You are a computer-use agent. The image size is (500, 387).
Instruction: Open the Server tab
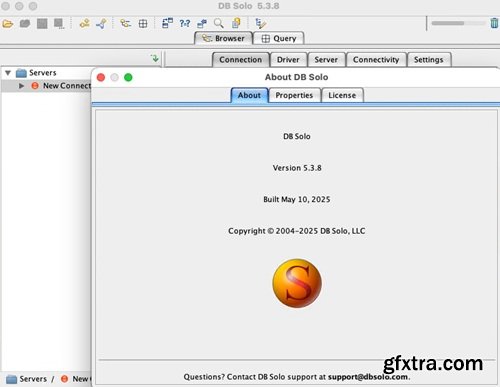click(326, 60)
